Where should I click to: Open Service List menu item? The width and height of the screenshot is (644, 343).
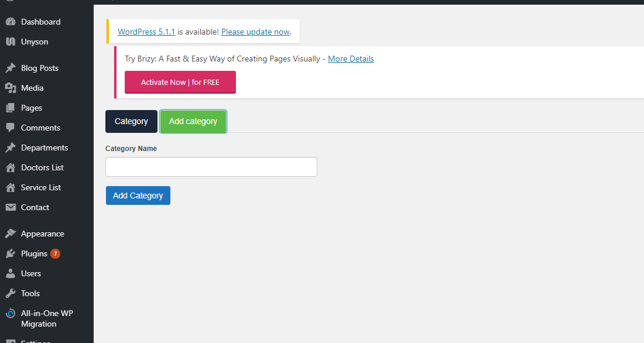[40, 187]
